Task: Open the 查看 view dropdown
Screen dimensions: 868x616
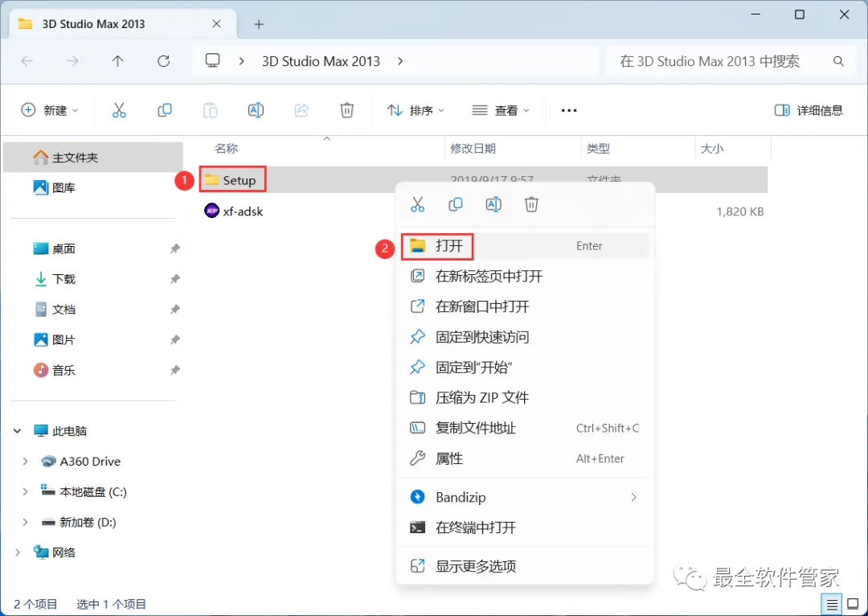Action: pos(501,110)
